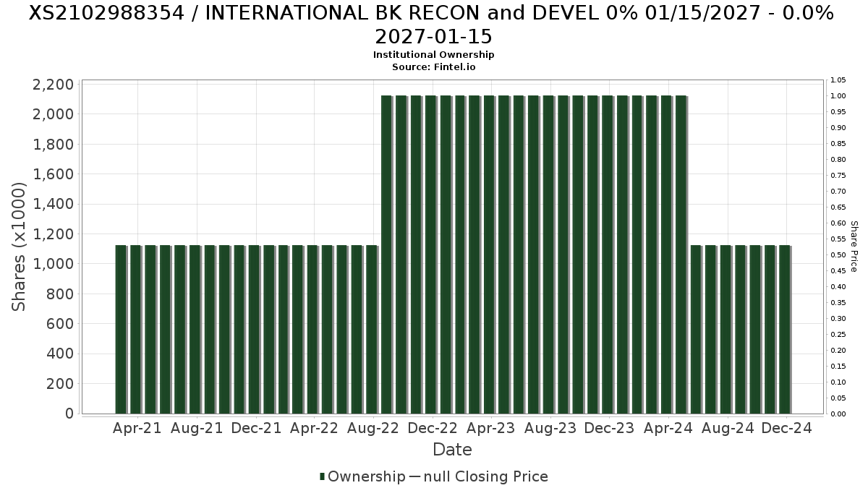Click the 2,200 y-axis tick label

[x=53, y=85]
